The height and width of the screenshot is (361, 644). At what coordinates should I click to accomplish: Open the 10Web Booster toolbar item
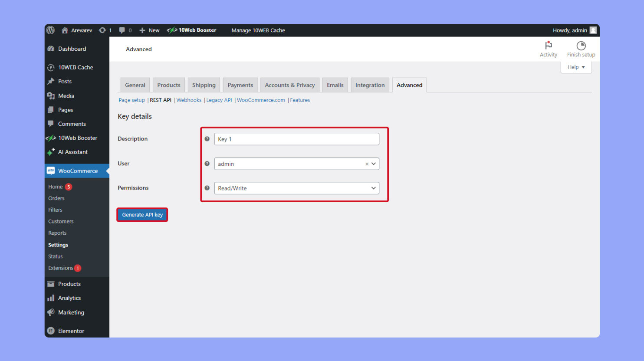click(x=192, y=30)
